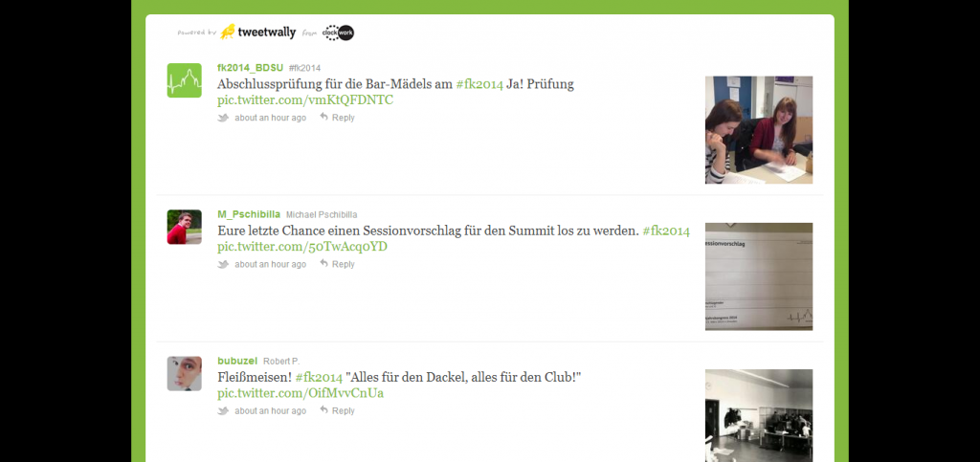980x462 pixels.
Task: Click Twitter bird icon on bubuzel tweet
Action: pyautogui.click(x=223, y=410)
